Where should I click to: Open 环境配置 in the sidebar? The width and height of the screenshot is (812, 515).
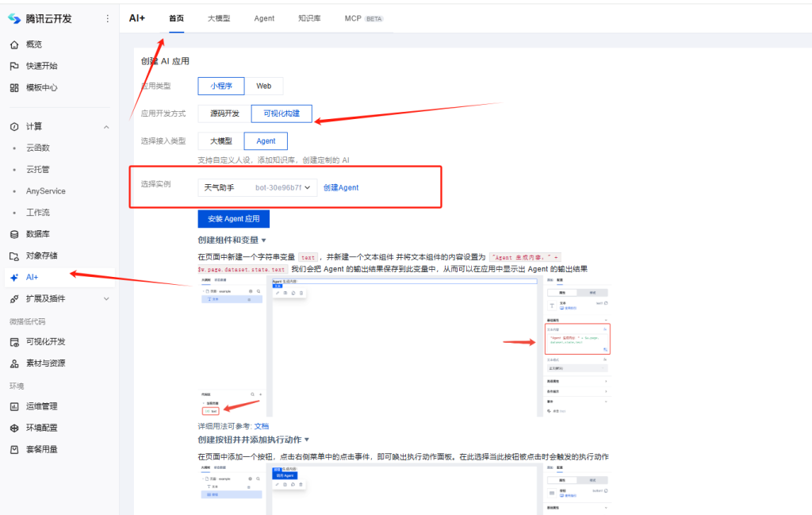[x=42, y=428]
